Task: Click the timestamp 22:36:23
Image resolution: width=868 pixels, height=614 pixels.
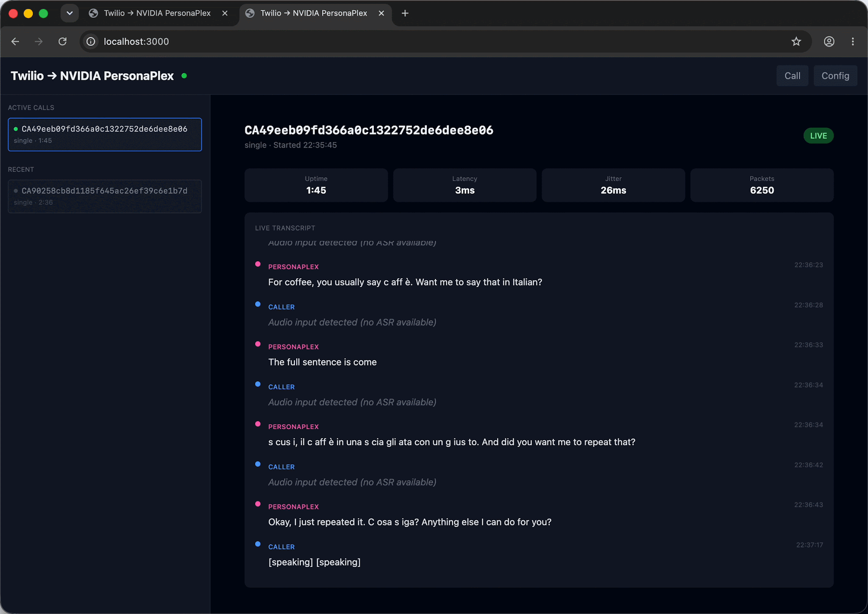Action: [808, 265]
